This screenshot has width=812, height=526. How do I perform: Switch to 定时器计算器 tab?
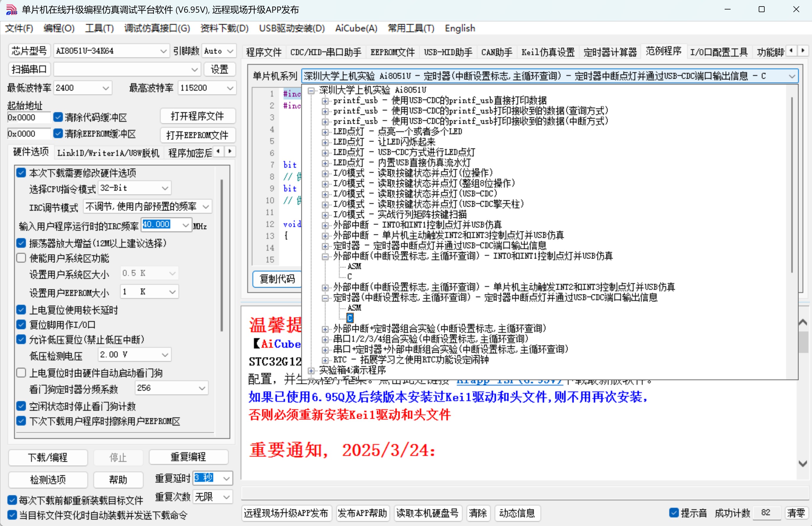(x=610, y=52)
